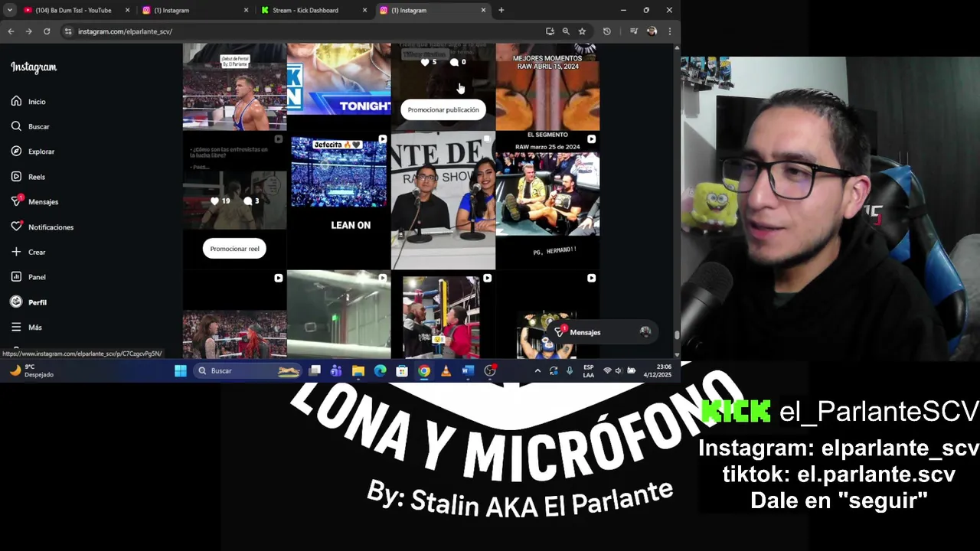980x551 pixels.
Task: Open Microsoft Word on taskbar
Action: [468, 370]
